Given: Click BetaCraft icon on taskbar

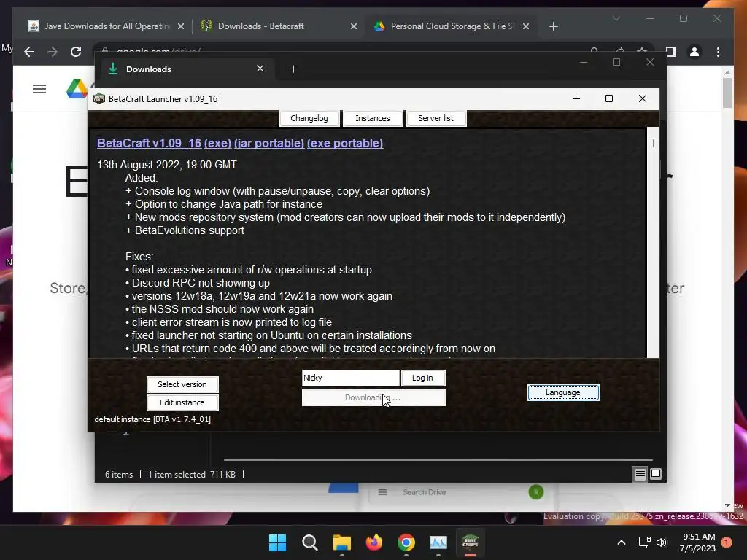Looking at the screenshot, I should point(471,542).
